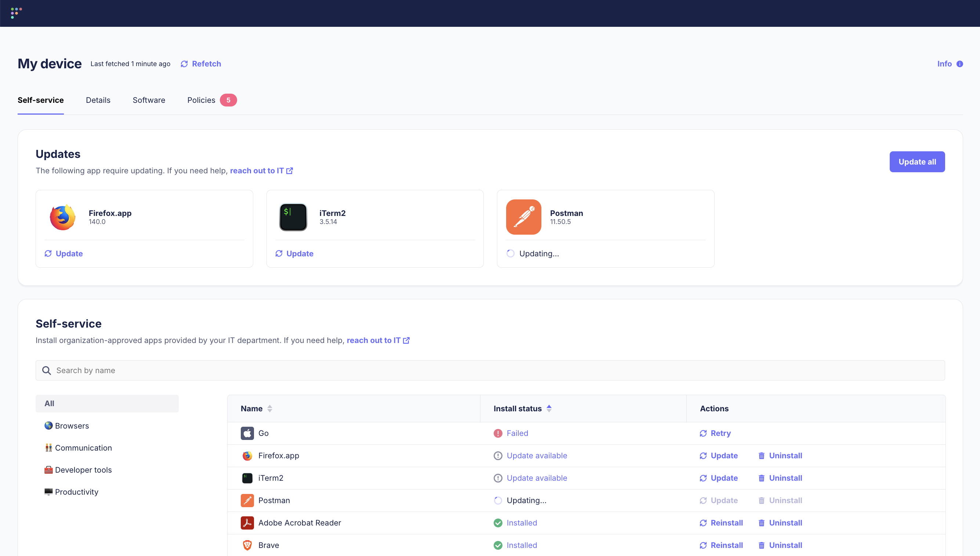
Task: Sort table by Install status arrows
Action: (x=549, y=409)
